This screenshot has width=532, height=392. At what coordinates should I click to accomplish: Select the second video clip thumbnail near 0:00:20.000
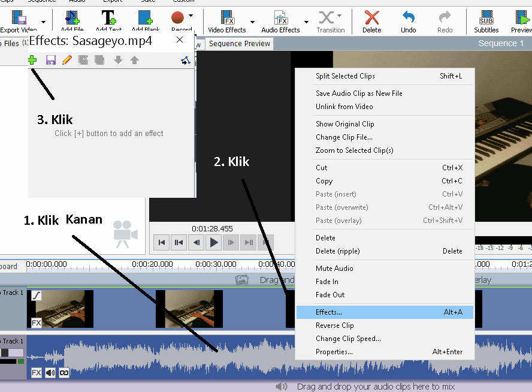pyautogui.click(x=189, y=309)
